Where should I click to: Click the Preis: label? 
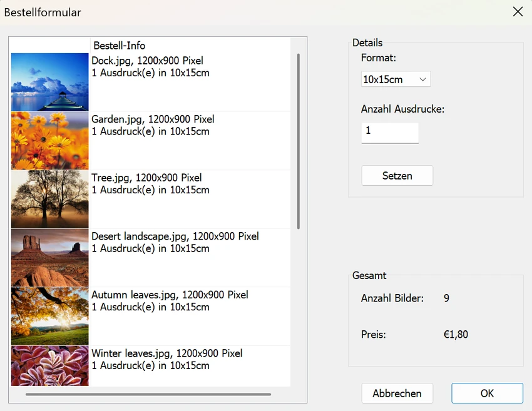(374, 334)
